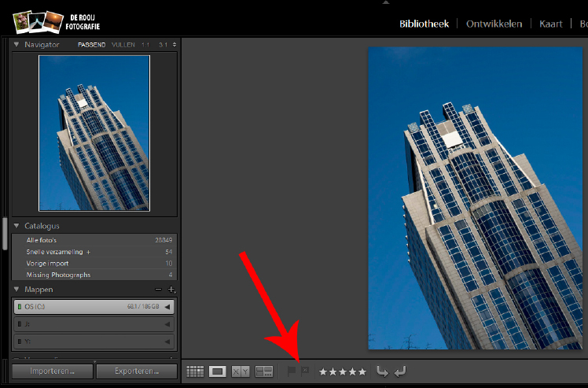Click the left panel scrollbar handle
Image resolution: width=588 pixels, height=388 pixels.
pos(5,233)
